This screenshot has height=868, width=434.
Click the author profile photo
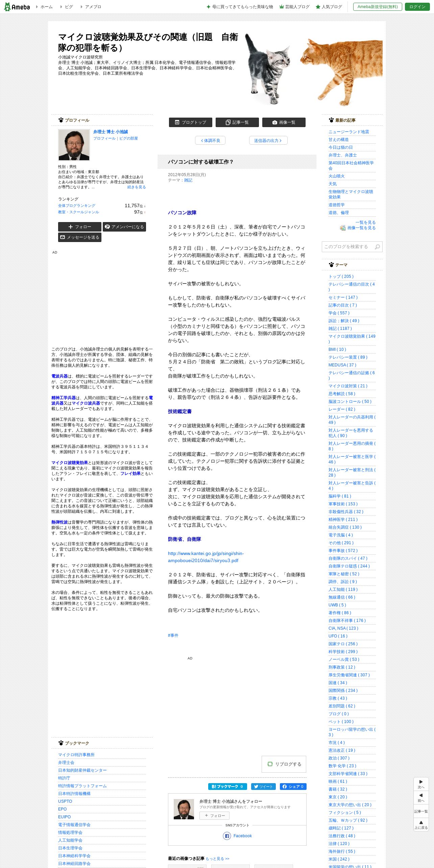(x=74, y=145)
